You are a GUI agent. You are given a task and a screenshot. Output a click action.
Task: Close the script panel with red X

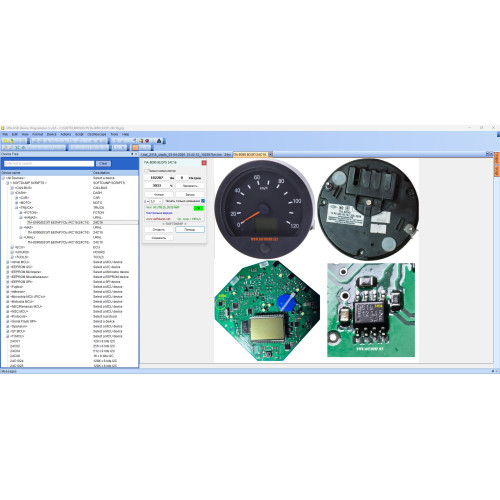[x=204, y=163]
